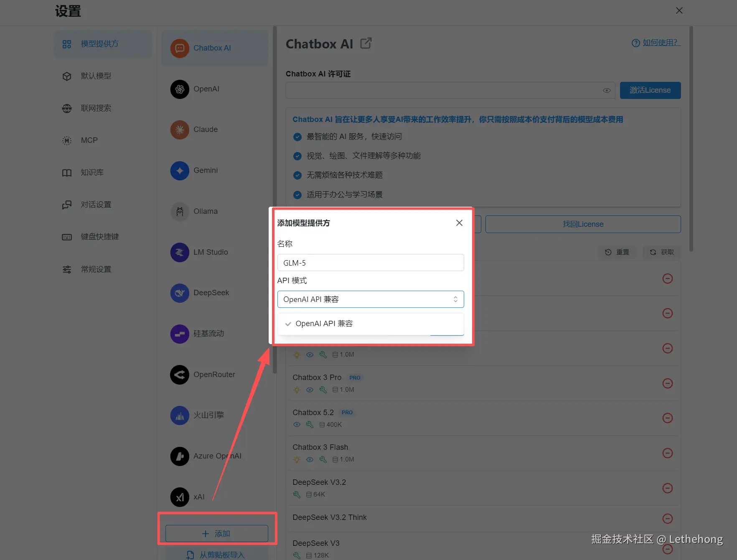This screenshot has width=737, height=560.
Task: Click the 名称 input field with GLM-5
Action: pos(371,263)
